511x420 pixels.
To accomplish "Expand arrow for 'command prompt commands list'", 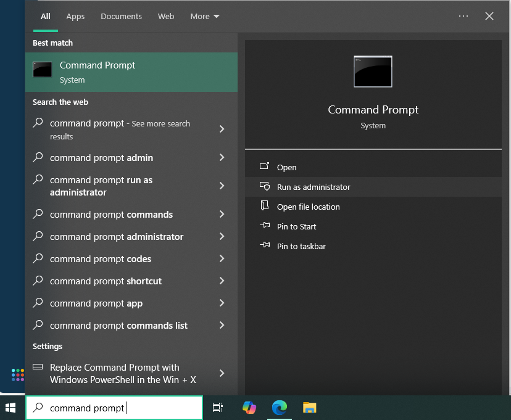I will (x=222, y=325).
